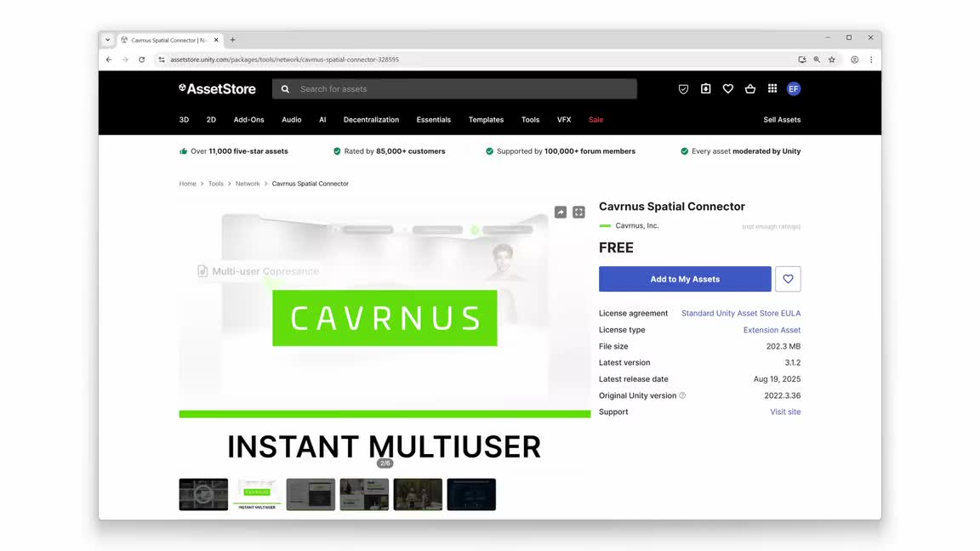Open My Assets download icon
The height and width of the screenshot is (551, 980).
pyautogui.click(x=705, y=88)
